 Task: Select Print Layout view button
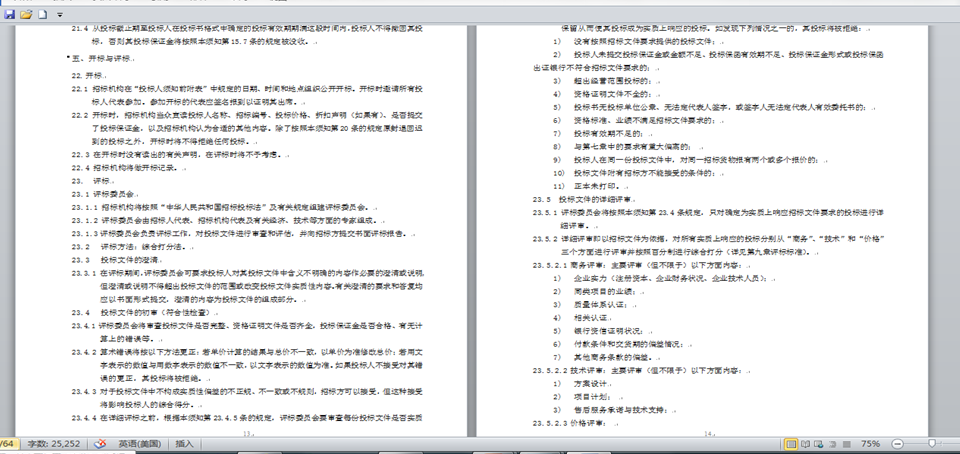coord(791,444)
